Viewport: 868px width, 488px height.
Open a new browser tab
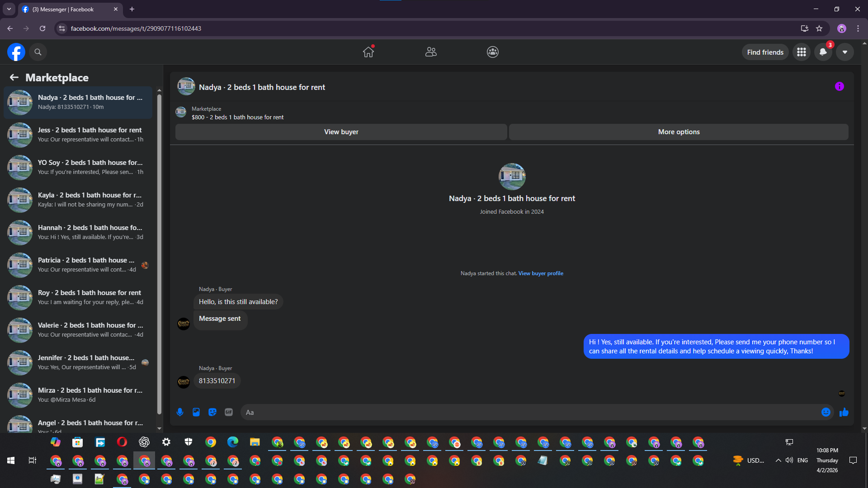coord(132,9)
